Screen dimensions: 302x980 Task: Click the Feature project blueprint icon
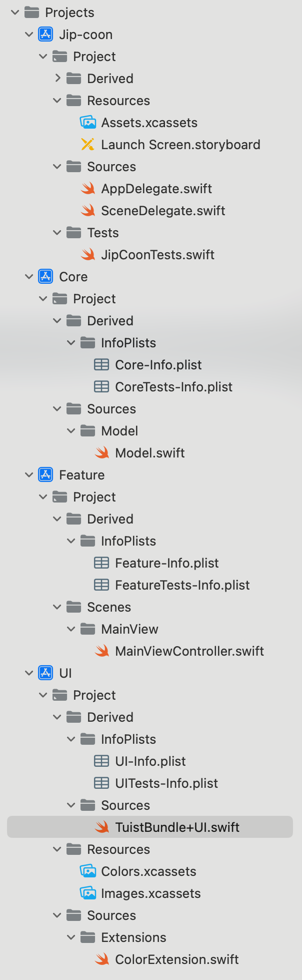[x=45, y=475]
